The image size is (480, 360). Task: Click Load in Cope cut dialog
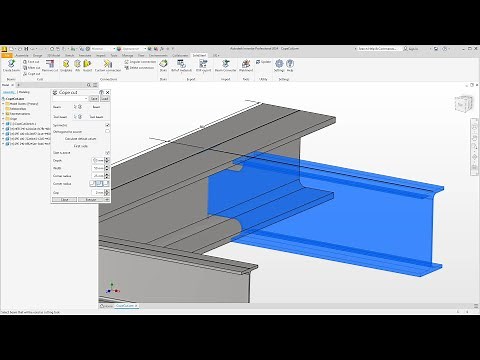coord(105,99)
